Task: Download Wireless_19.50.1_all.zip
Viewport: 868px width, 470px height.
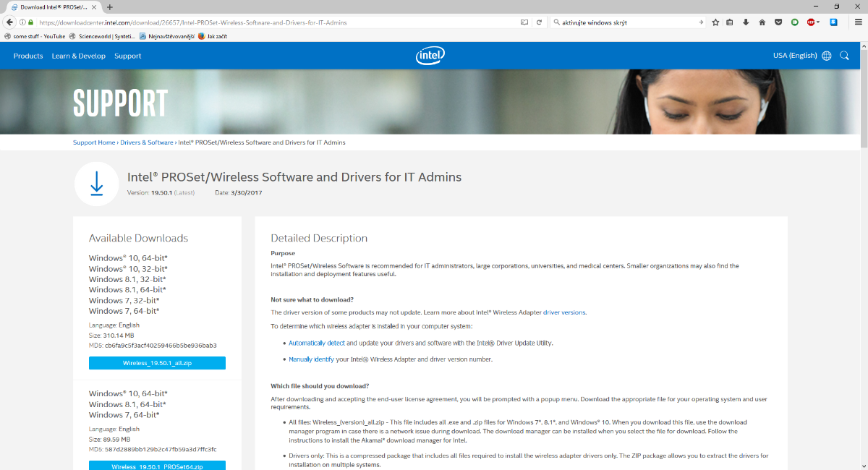Action: click(x=157, y=363)
